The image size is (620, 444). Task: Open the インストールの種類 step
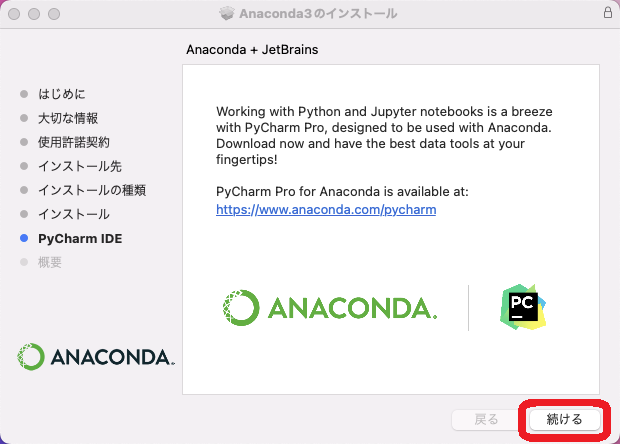click(92, 190)
